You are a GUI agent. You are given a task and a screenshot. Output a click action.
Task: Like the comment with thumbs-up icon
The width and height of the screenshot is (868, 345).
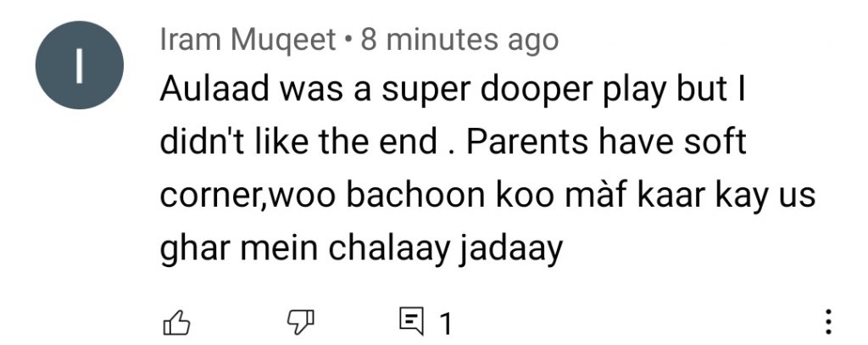tap(176, 323)
